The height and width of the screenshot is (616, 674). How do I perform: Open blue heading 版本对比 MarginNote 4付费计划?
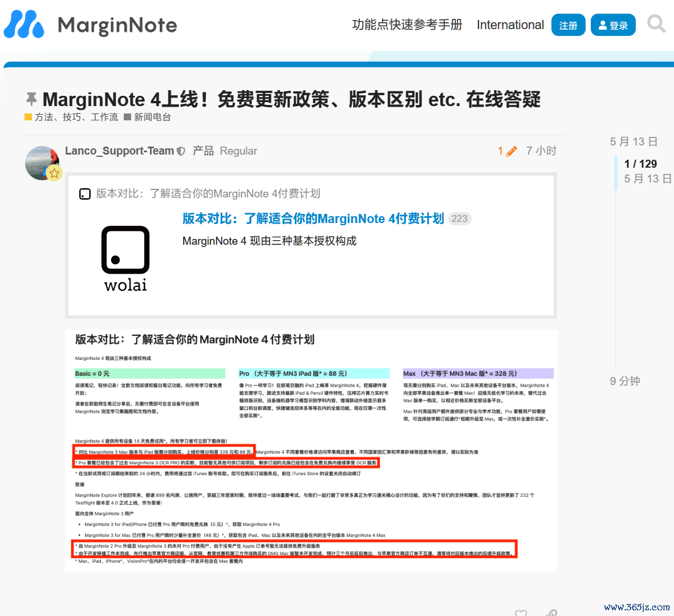click(313, 218)
